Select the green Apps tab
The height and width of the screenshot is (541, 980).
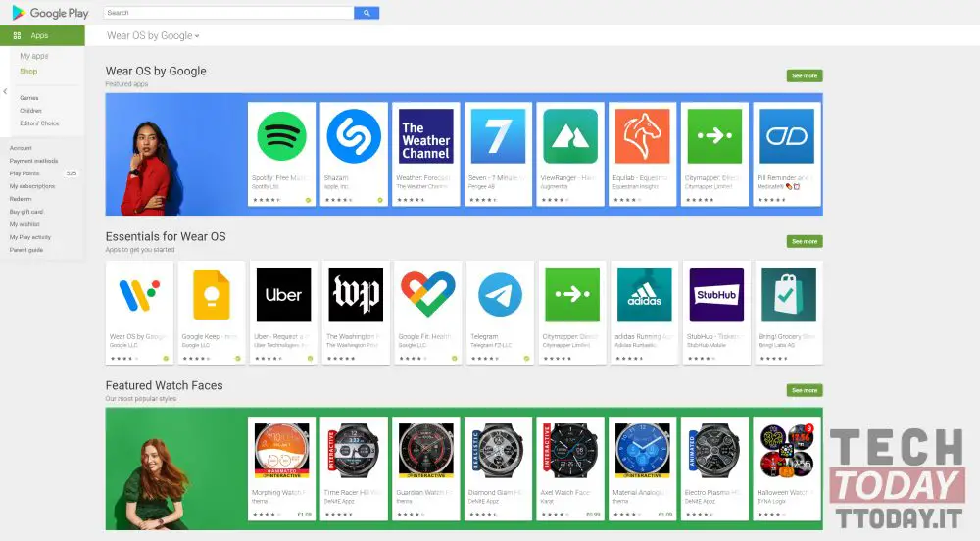coord(42,35)
